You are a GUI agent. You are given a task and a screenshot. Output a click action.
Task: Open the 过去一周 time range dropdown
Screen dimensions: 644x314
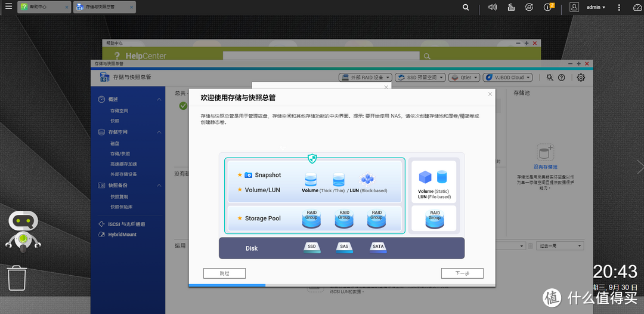coord(560,246)
